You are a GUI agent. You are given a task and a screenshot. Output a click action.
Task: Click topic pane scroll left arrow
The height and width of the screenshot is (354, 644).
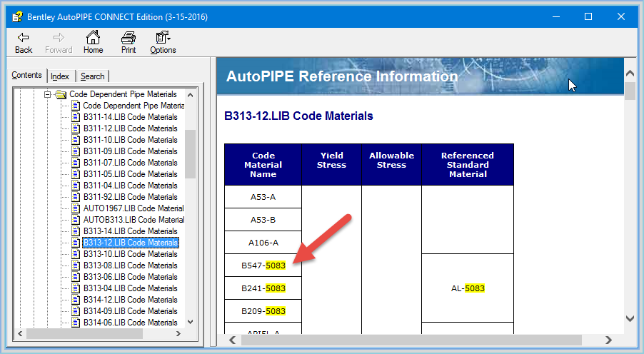(x=233, y=340)
